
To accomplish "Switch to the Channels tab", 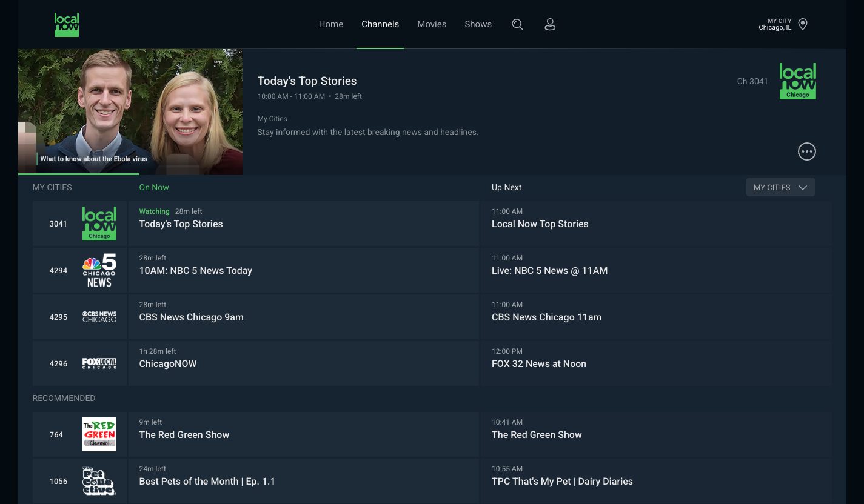I will [x=380, y=24].
